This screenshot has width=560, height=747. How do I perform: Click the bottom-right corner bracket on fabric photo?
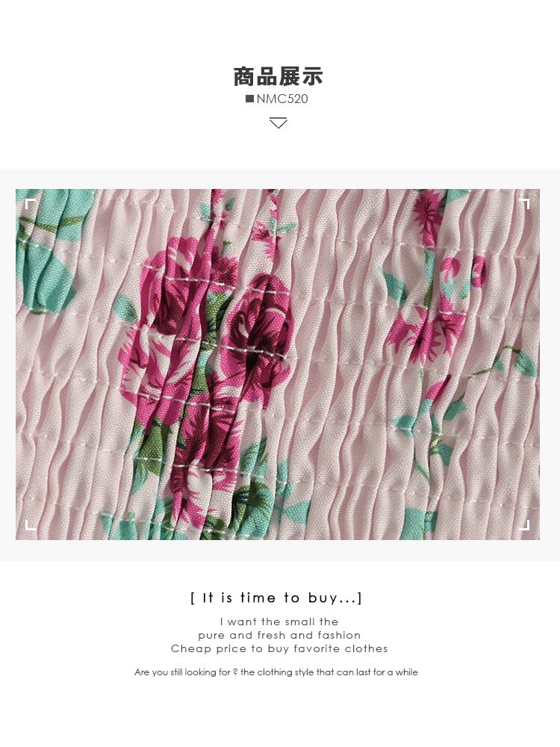[x=524, y=525]
